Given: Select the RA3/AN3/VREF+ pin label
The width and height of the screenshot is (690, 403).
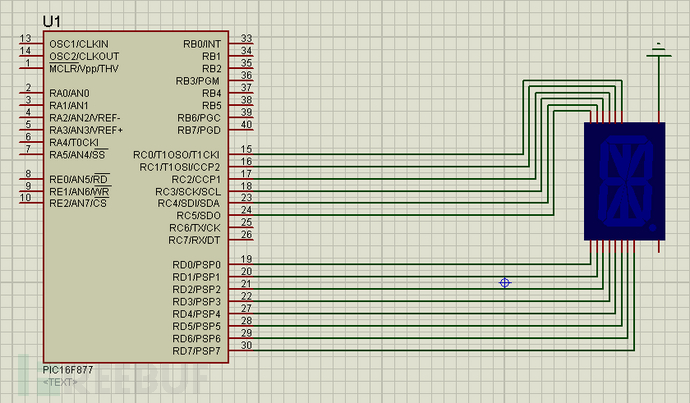Looking at the screenshot, I should (x=86, y=130).
